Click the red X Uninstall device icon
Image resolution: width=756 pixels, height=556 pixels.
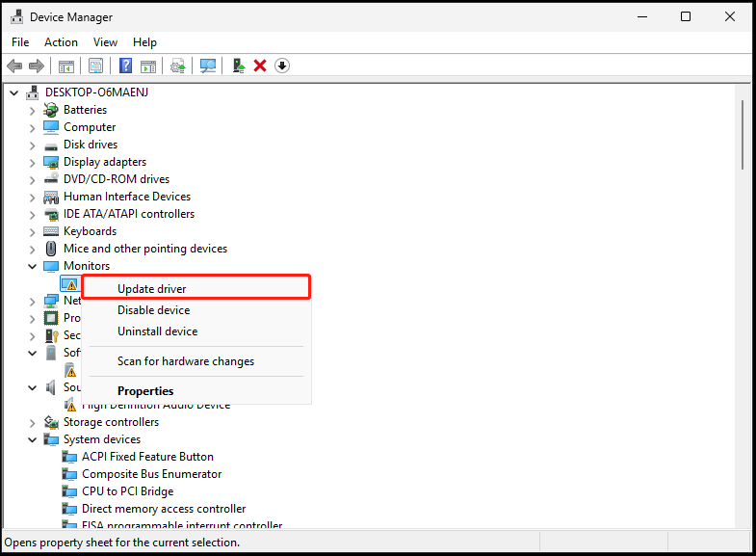tap(260, 66)
